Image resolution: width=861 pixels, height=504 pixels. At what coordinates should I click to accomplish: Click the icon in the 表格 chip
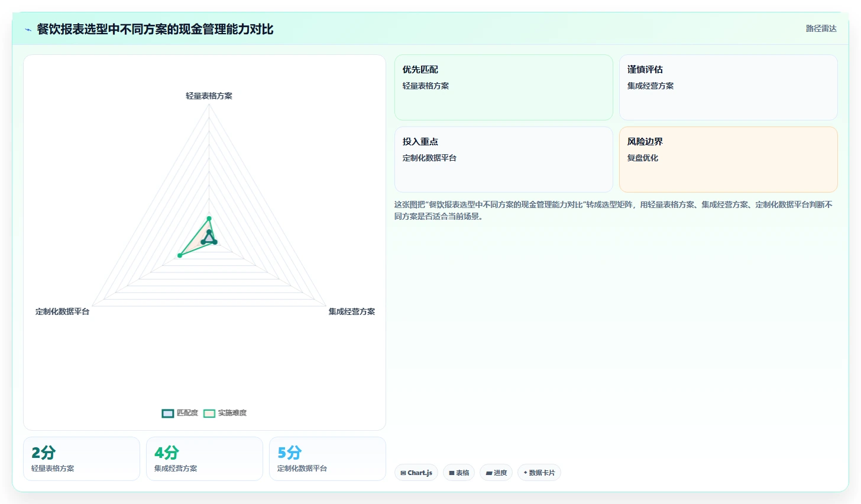[x=452, y=473]
